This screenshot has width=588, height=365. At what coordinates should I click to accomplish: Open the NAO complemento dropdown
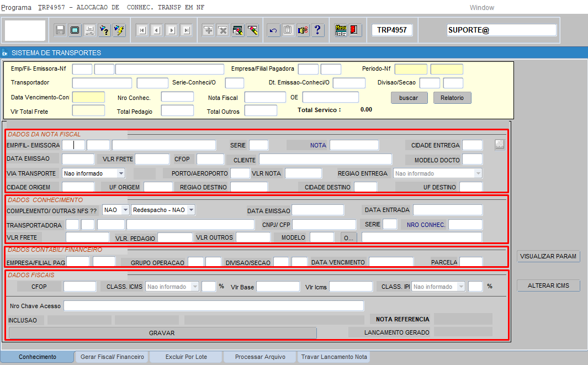click(125, 210)
